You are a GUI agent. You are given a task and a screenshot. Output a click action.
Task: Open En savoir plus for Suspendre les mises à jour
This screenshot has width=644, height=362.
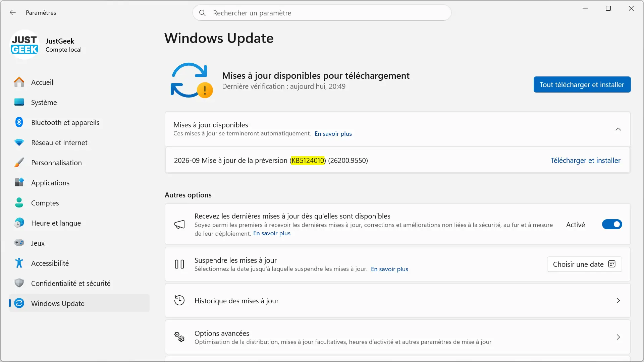coord(389,269)
